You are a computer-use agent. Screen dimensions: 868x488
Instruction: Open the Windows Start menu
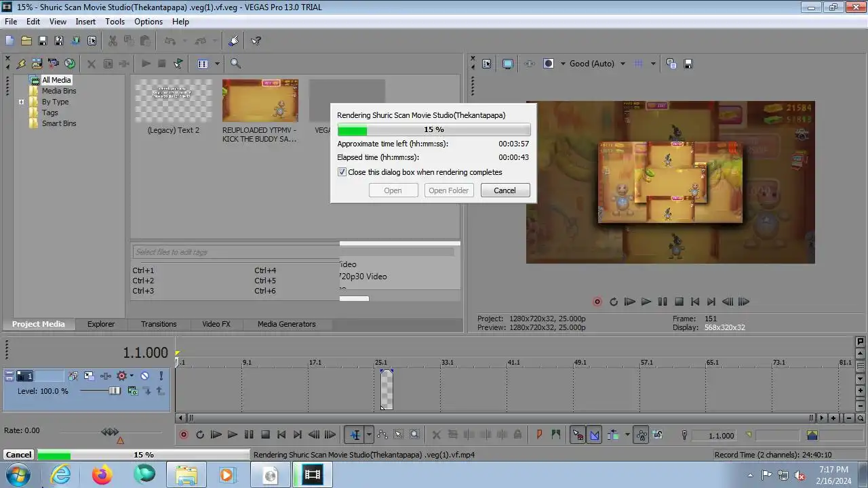18,474
